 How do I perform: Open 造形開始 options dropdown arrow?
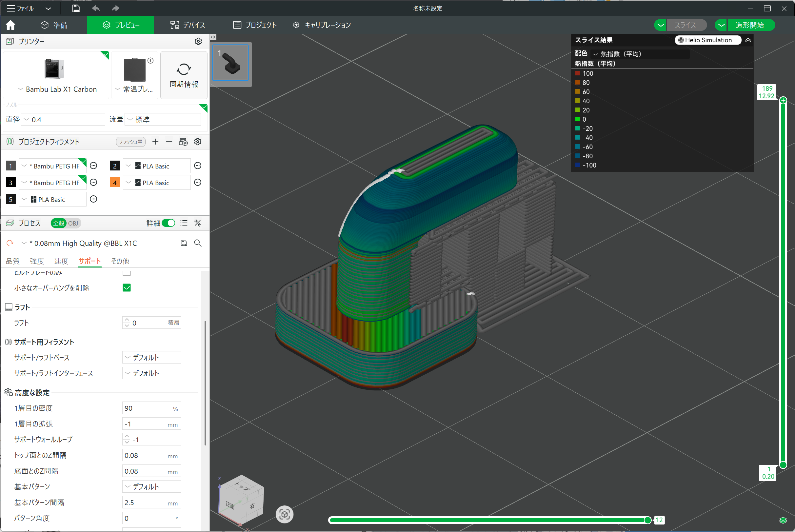(721, 25)
